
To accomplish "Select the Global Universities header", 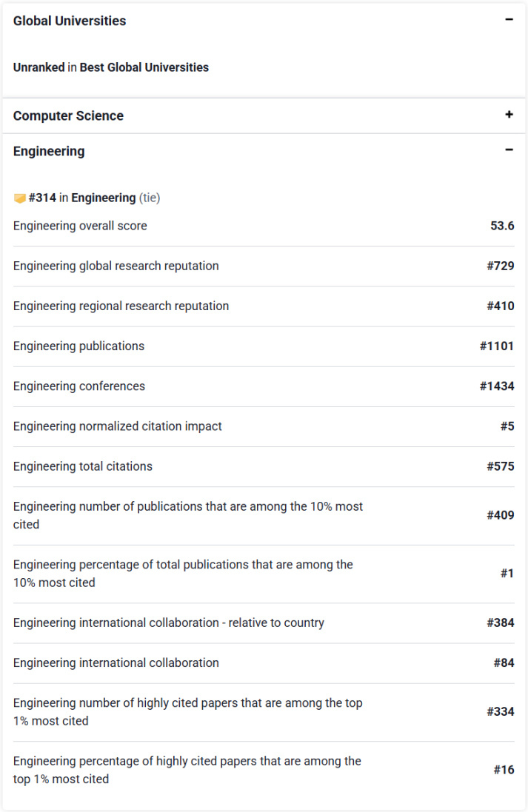I will 69,21.
